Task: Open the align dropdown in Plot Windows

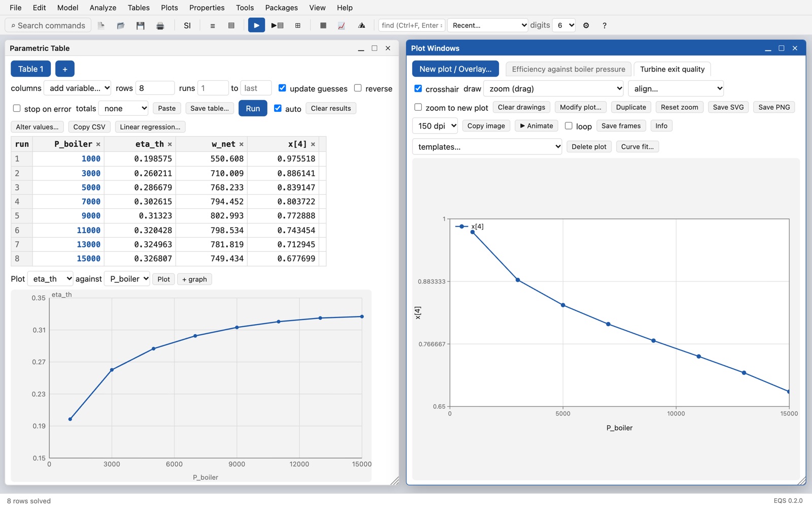Action: coord(676,88)
